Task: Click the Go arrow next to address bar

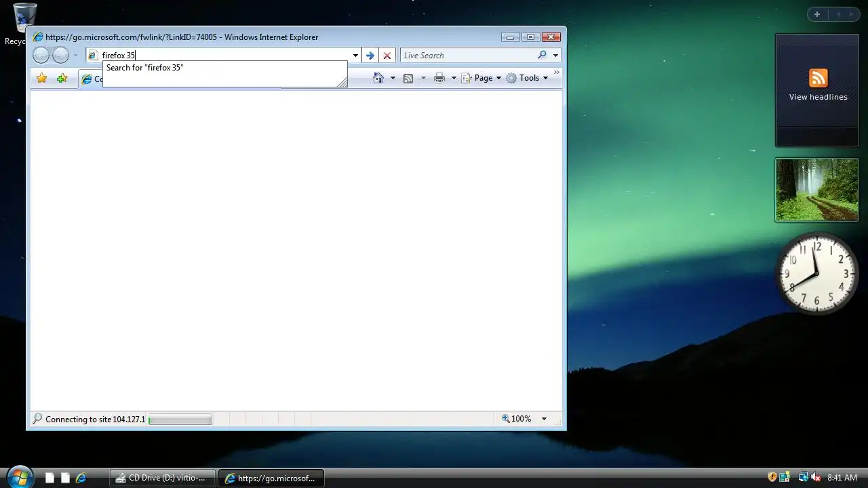Action: tap(370, 56)
